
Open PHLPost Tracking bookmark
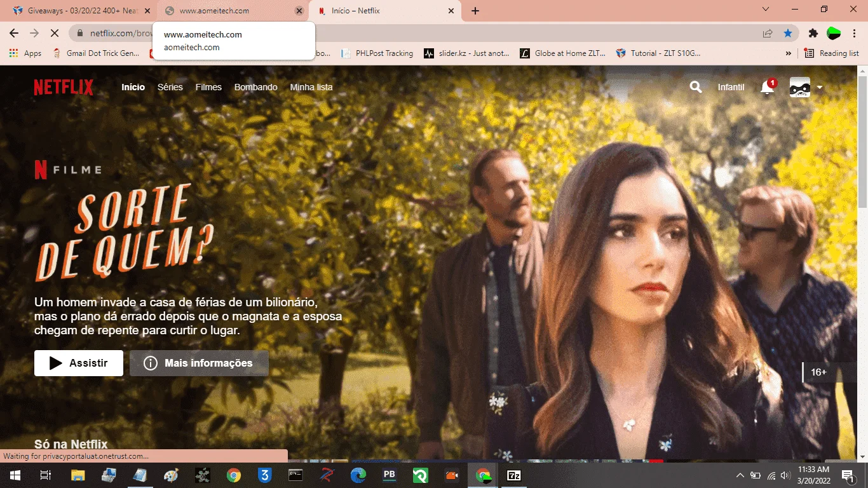[377, 53]
